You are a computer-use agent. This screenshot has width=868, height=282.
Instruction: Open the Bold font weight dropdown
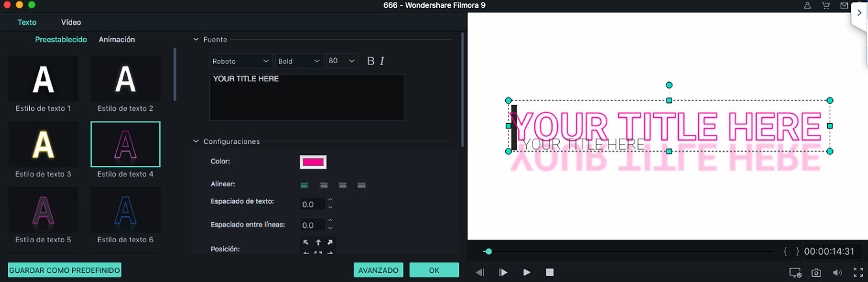click(299, 61)
